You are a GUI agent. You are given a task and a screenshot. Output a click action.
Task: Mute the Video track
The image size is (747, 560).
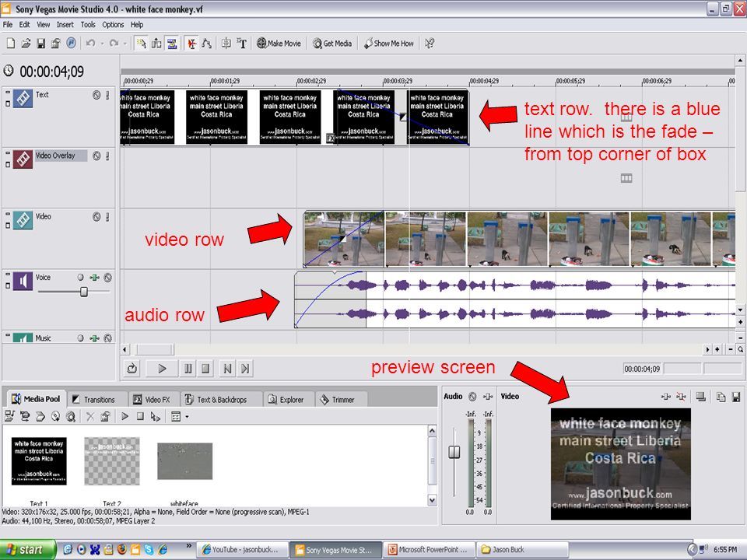pyautogui.click(x=96, y=217)
